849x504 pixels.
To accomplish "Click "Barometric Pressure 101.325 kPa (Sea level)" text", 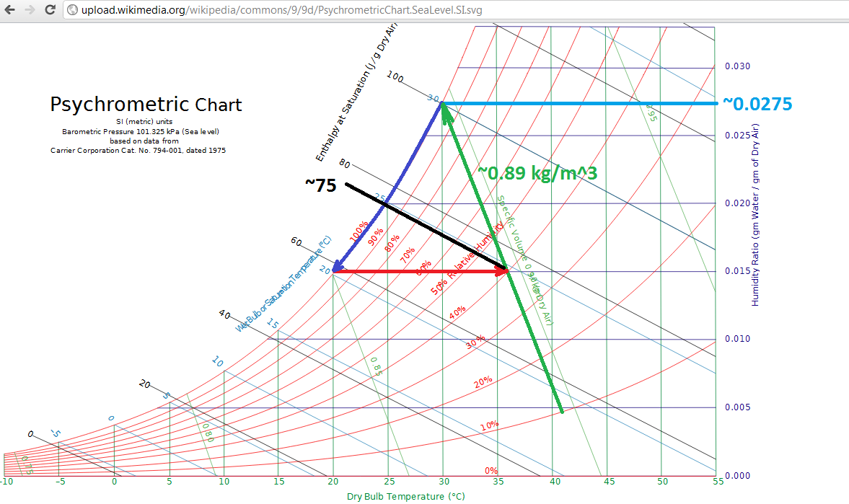I will (141, 131).
